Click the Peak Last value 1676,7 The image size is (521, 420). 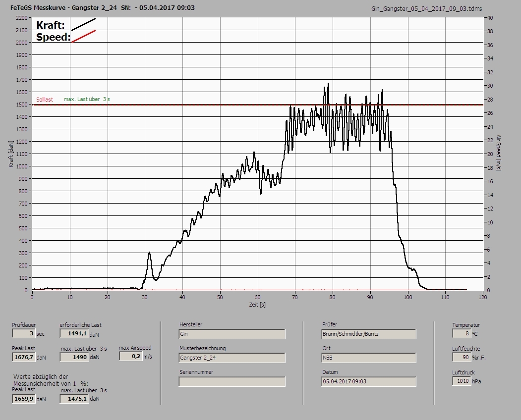(23, 357)
